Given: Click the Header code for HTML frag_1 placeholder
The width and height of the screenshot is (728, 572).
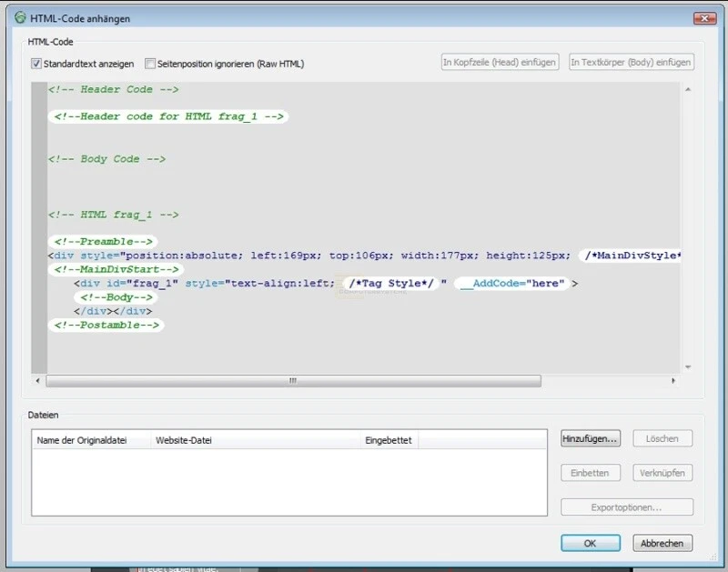Looking at the screenshot, I should [x=169, y=116].
